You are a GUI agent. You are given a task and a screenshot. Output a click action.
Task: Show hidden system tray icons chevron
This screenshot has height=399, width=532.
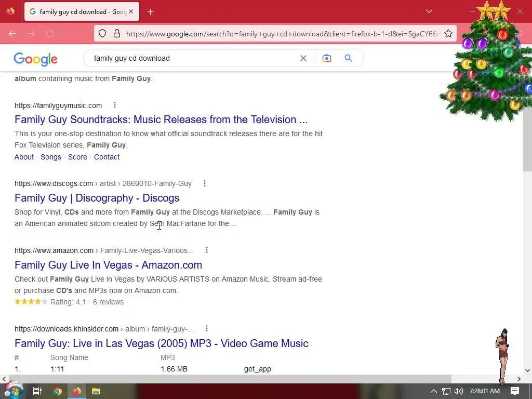[434, 391]
